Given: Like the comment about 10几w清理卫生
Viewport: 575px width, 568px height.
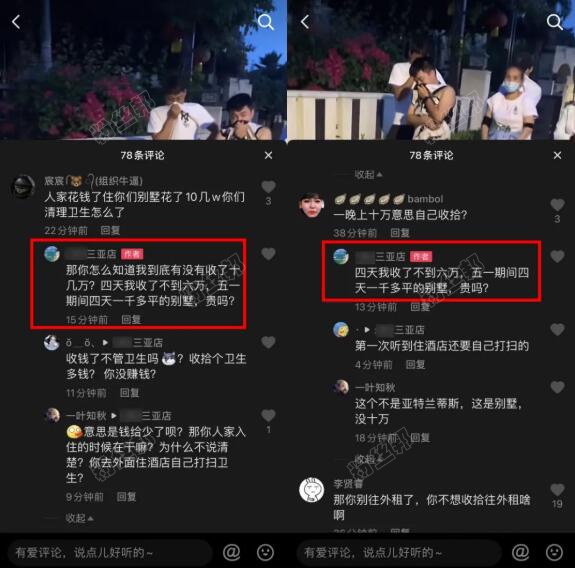Looking at the screenshot, I should pos(268,187).
